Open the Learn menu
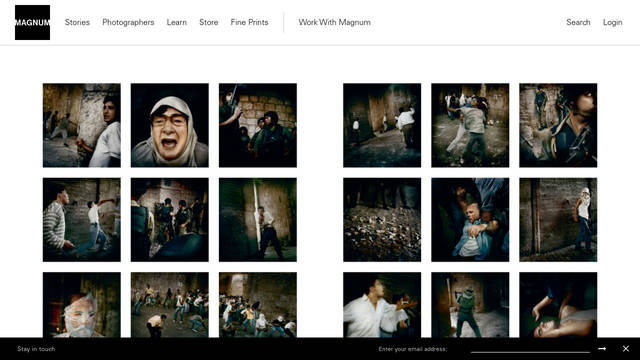The image size is (640, 360). (176, 22)
